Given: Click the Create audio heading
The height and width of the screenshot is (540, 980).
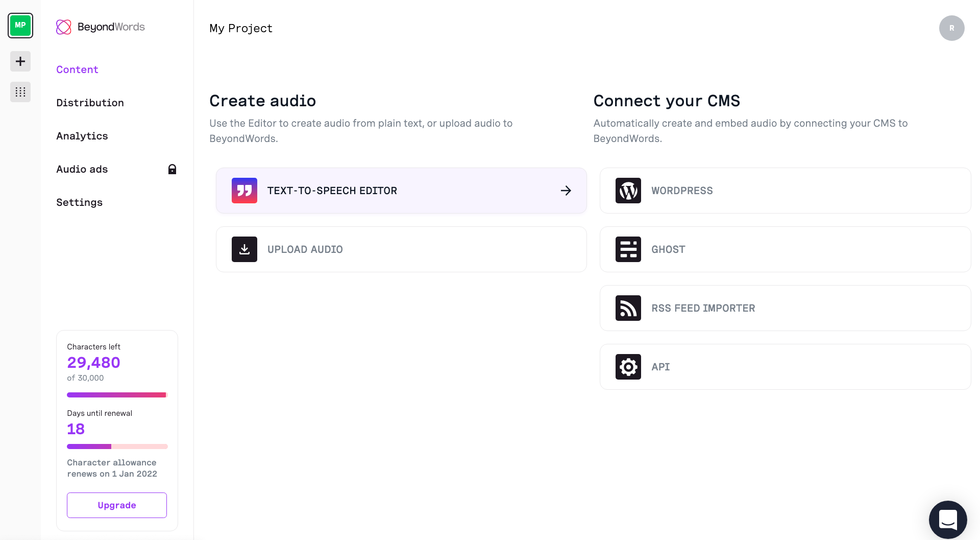Looking at the screenshot, I should click(x=263, y=101).
